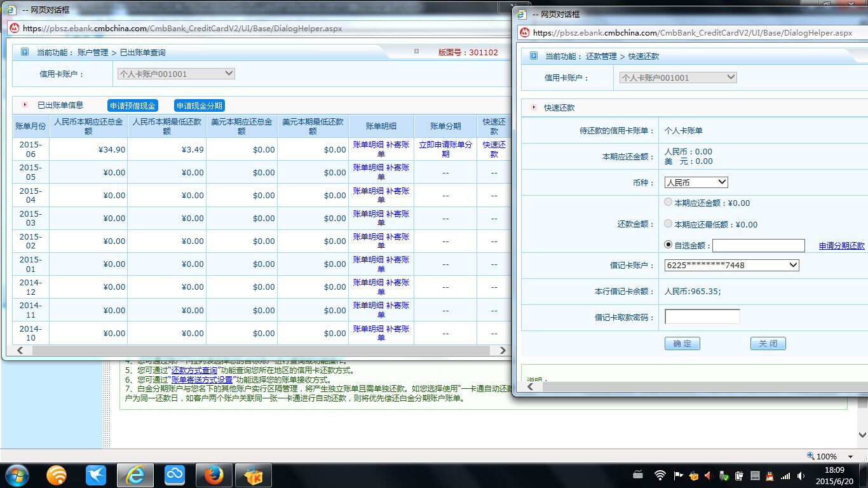Click the 版面号：301102 text
Screen dimensions: 868x488
pos(468,52)
